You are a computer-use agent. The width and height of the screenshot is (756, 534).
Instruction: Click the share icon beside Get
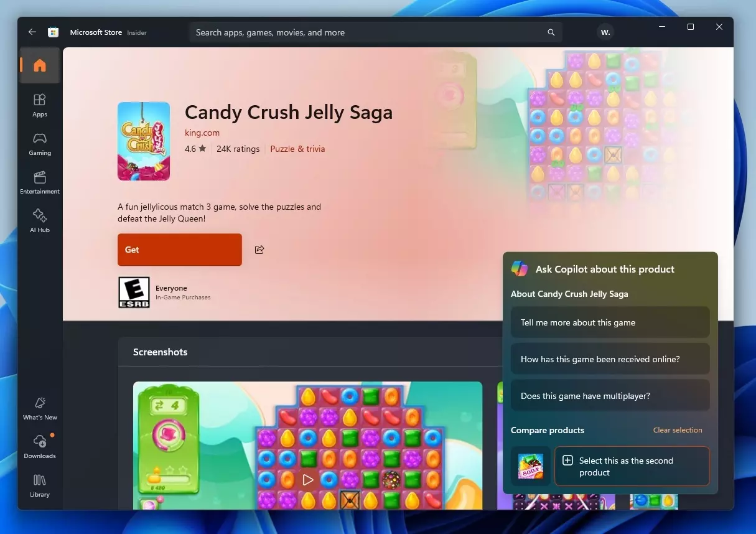pyautogui.click(x=259, y=250)
